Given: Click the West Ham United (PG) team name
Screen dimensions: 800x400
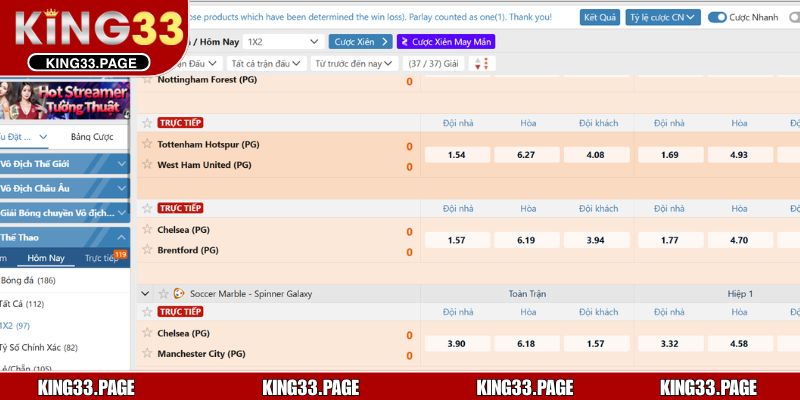Looking at the screenshot, I should (205, 165).
